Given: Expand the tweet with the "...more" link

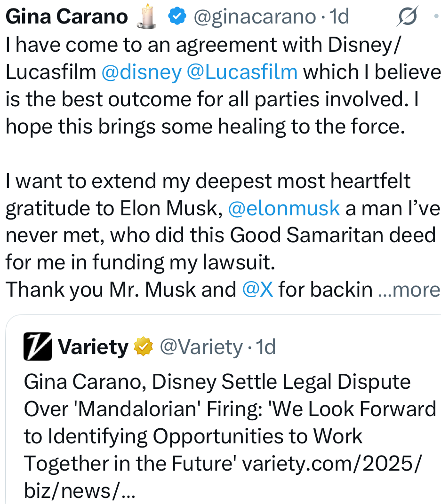Looking at the screenshot, I should pyautogui.click(x=409, y=290).
